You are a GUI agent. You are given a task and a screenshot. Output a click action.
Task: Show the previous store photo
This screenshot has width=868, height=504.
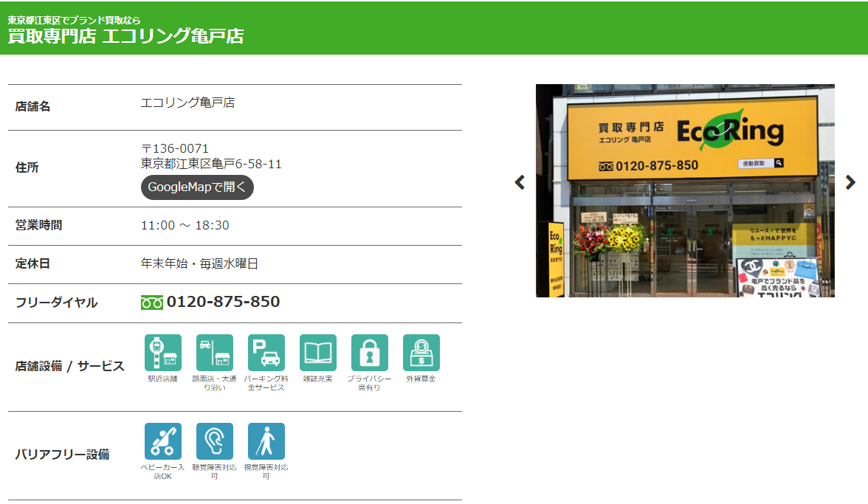tap(520, 182)
